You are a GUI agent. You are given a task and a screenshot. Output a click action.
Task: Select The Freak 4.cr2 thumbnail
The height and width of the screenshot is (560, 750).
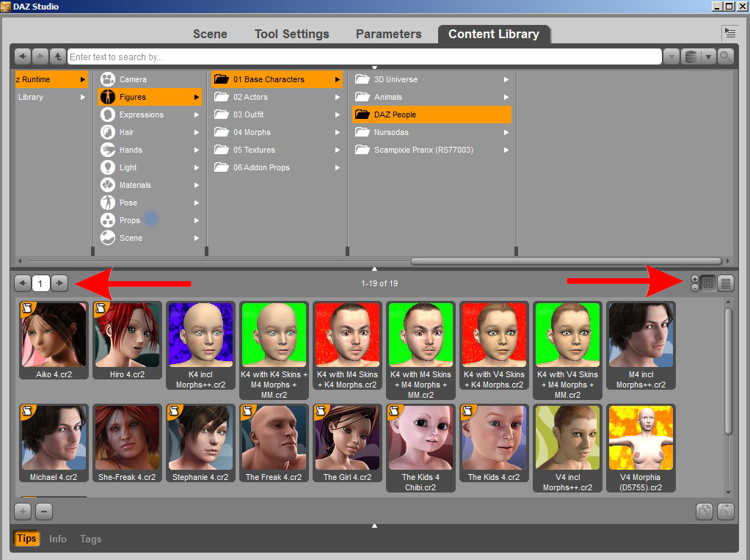click(x=274, y=443)
